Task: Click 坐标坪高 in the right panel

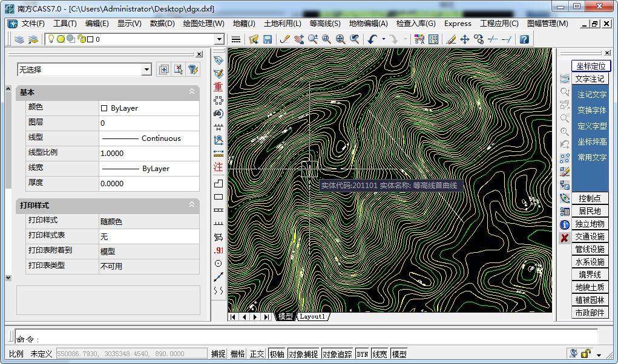Action: click(591, 141)
